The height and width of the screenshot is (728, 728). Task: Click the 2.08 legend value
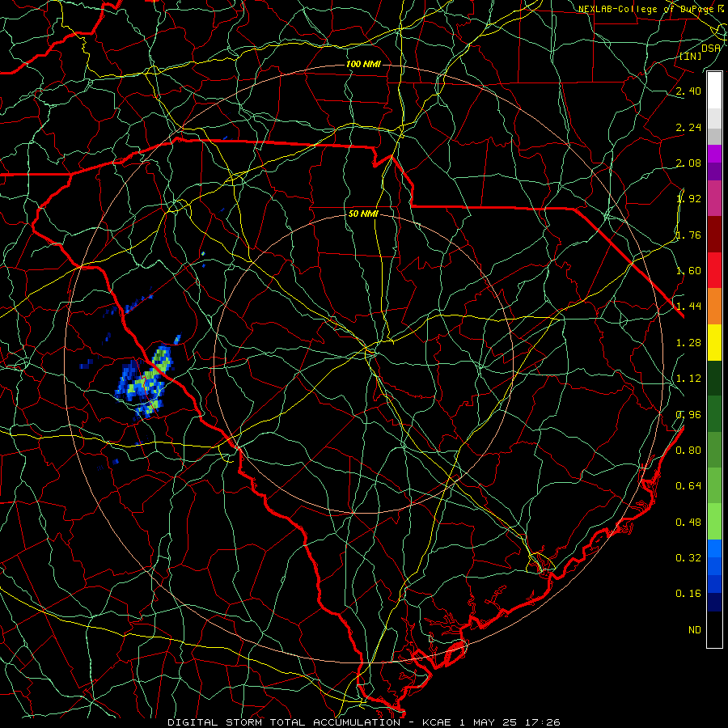[x=688, y=163]
